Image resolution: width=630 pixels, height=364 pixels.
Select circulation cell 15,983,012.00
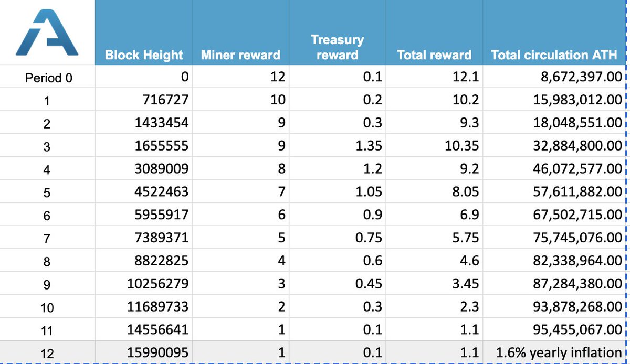(x=554, y=100)
